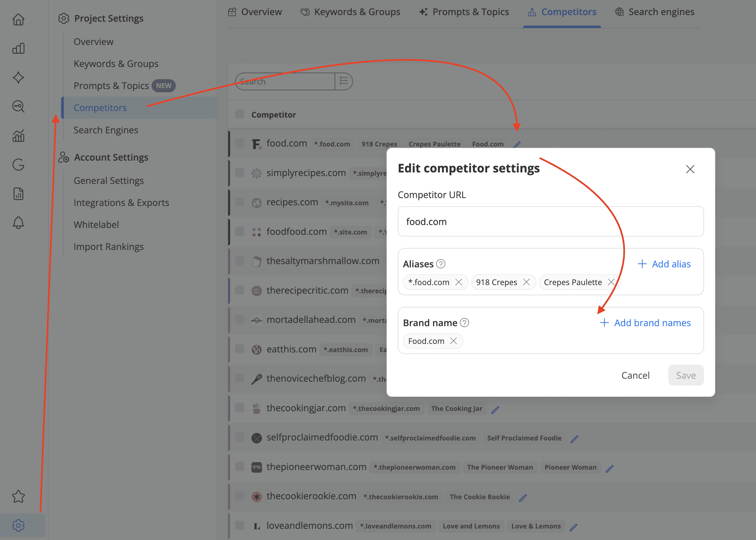Click the sparkle AI icon in sidebar
Viewport: 756px width, 540px height.
18,78
